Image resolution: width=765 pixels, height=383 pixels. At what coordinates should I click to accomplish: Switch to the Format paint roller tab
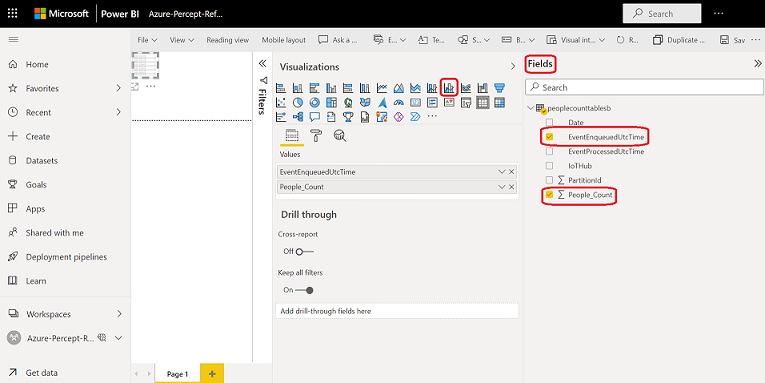click(316, 136)
